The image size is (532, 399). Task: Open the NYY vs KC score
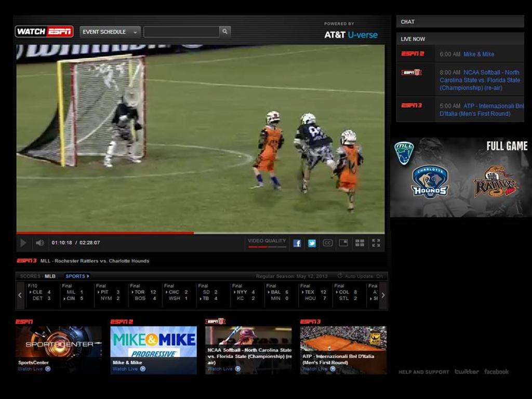[x=245, y=292]
